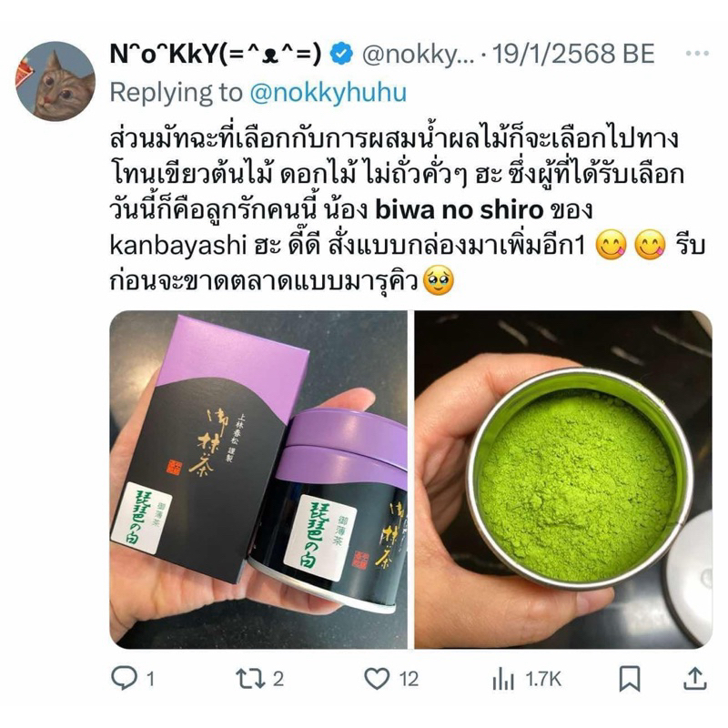Screen dimensions: 728x728
Task: Open the three-dot more options menu
Action: (x=697, y=54)
